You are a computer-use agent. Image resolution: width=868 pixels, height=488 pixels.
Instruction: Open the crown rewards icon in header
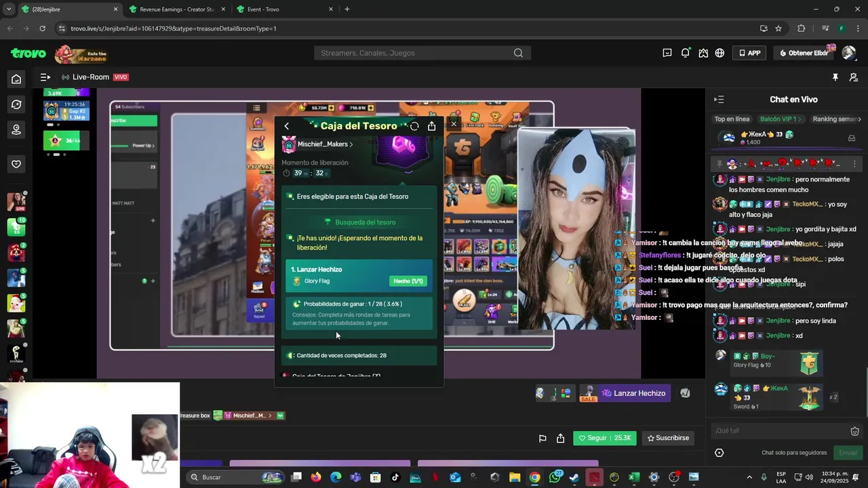703,53
